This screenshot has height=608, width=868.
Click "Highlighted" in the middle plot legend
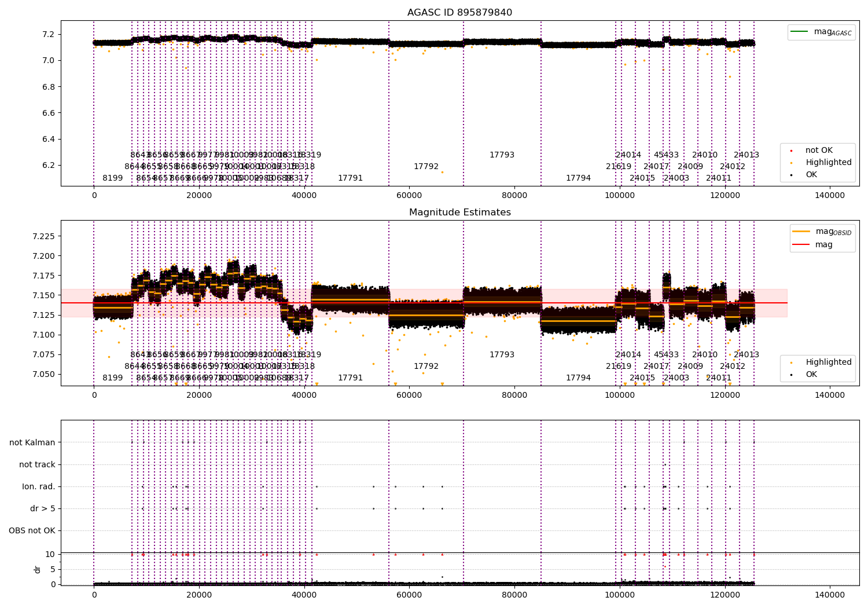[x=829, y=362]
